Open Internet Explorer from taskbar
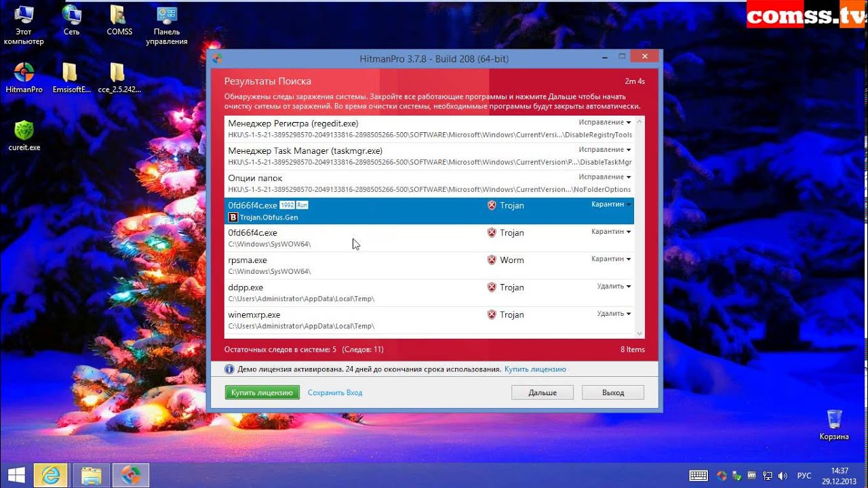The height and width of the screenshot is (488, 868). 52,474
